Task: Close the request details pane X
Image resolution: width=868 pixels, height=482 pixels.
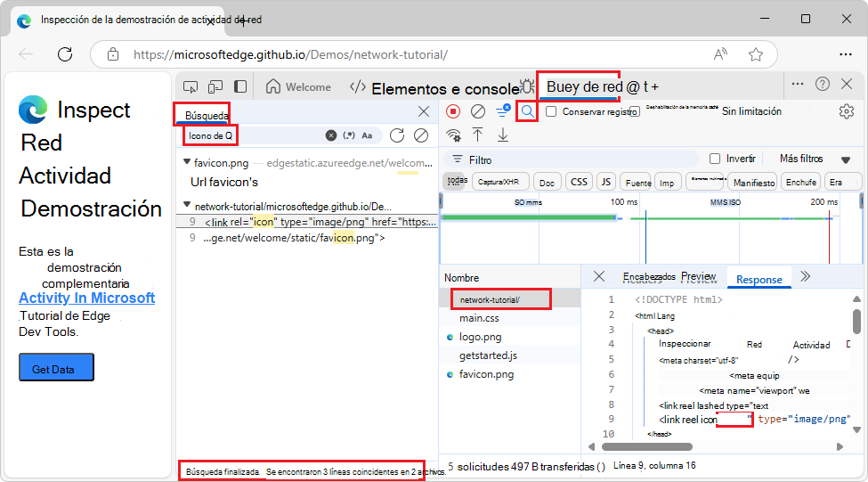Action: [x=599, y=276]
